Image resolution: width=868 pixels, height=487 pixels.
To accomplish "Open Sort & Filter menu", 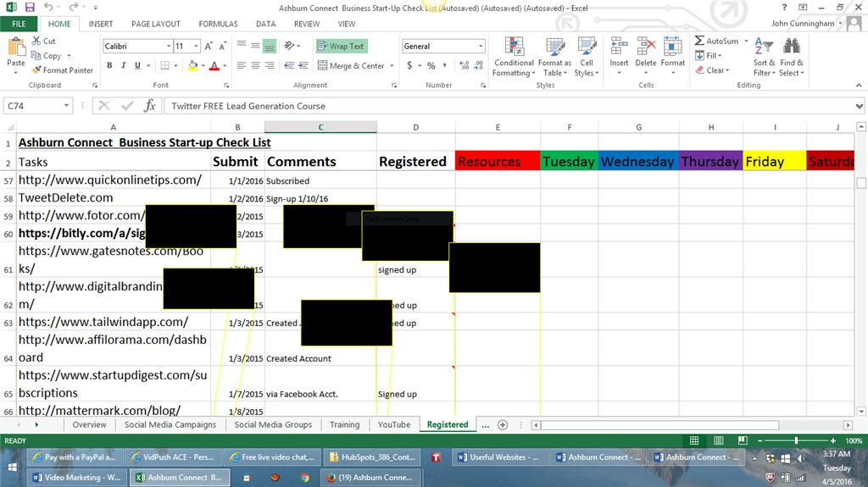I will tap(764, 57).
